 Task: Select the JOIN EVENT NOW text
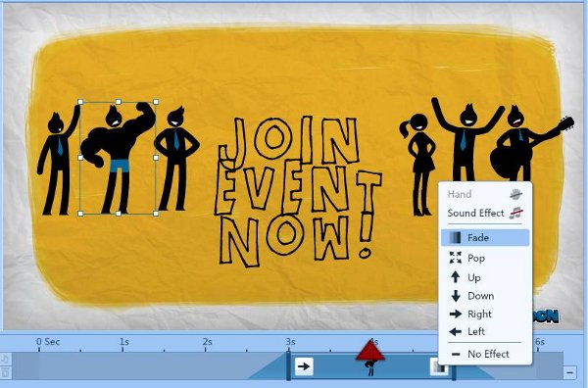(298, 192)
